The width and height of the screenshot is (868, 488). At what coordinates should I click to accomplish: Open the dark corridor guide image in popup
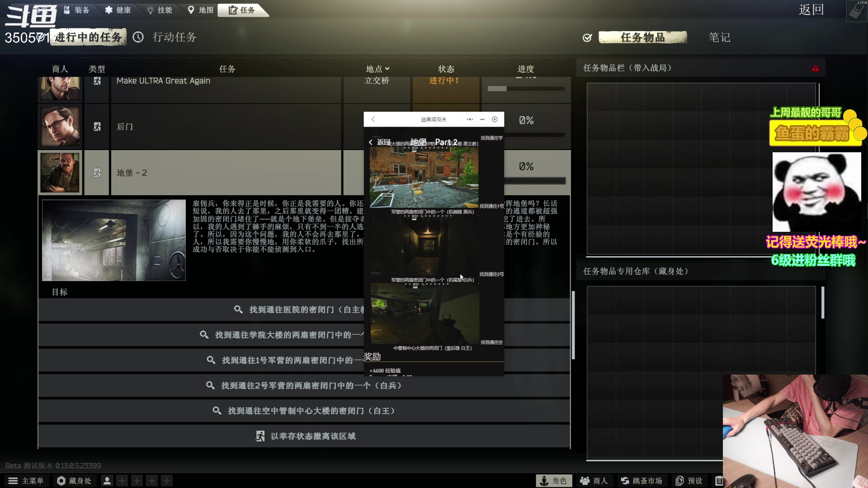coord(424,246)
